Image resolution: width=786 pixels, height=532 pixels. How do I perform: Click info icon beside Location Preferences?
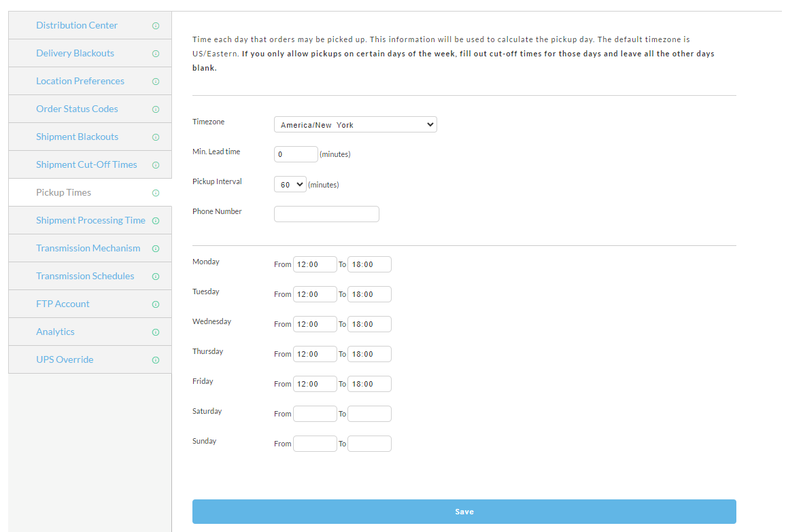click(156, 82)
